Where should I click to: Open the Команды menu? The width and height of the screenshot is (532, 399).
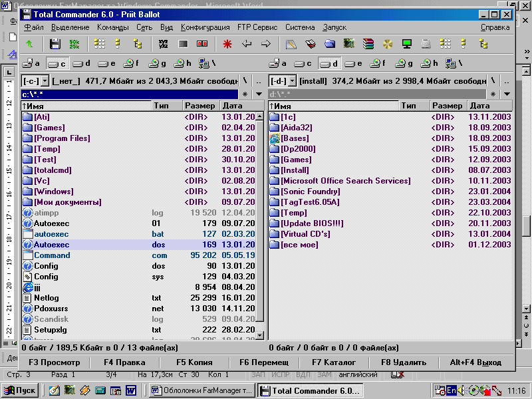pyautogui.click(x=112, y=27)
